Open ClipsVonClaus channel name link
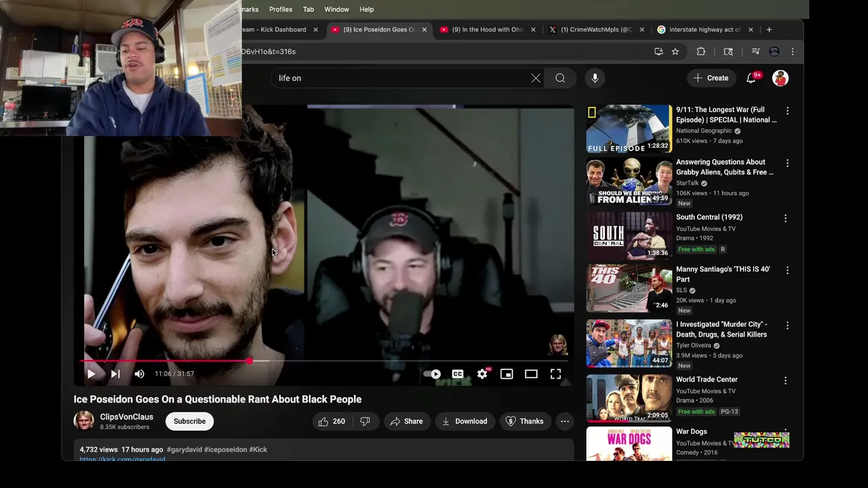This screenshot has height=488, width=868. click(x=127, y=417)
